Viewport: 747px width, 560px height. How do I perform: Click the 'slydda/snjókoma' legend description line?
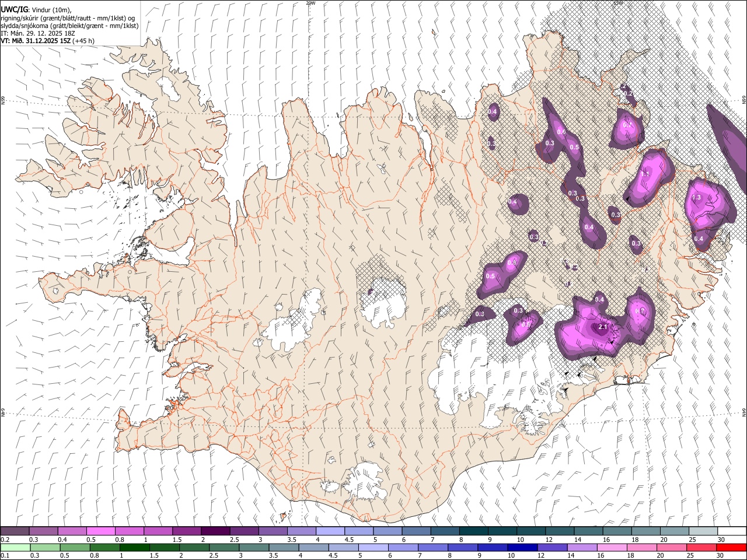[69, 26]
